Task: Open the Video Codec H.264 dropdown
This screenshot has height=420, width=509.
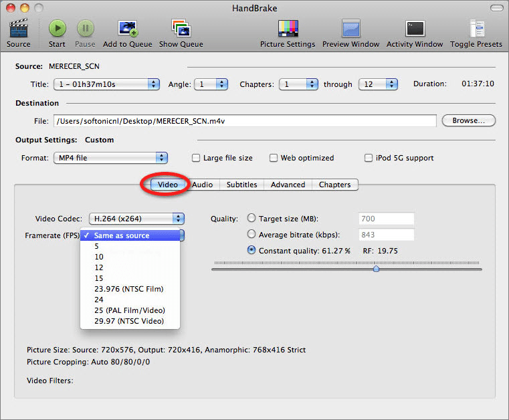Action: point(136,219)
